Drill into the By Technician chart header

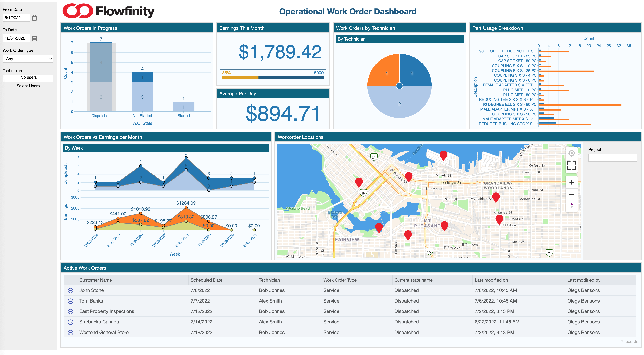tap(351, 39)
